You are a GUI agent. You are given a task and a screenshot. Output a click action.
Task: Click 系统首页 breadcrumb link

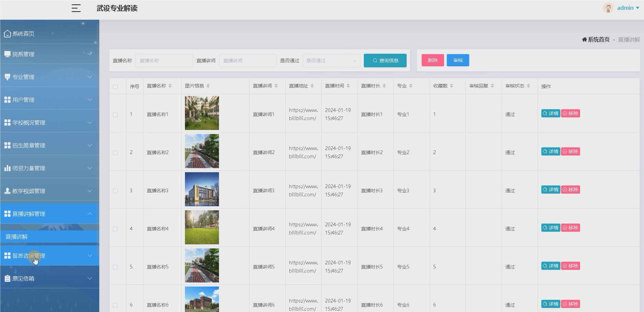pyautogui.click(x=598, y=40)
